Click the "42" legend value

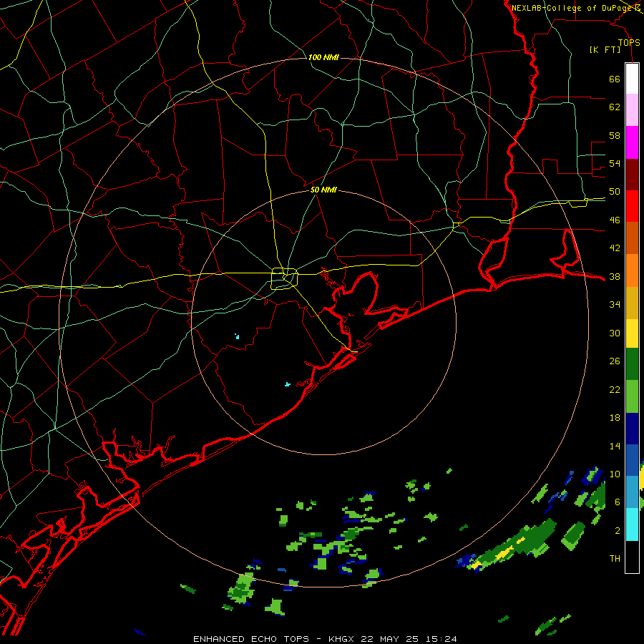point(615,248)
